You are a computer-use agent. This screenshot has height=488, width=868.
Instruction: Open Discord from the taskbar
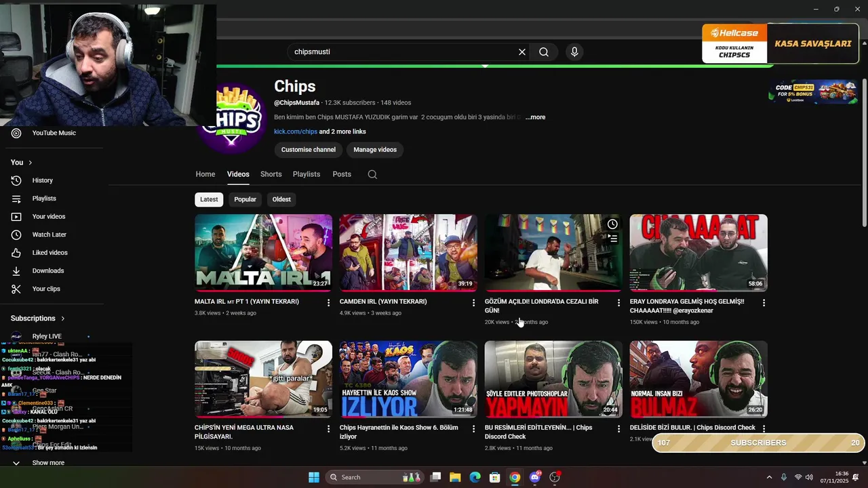point(535,477)
